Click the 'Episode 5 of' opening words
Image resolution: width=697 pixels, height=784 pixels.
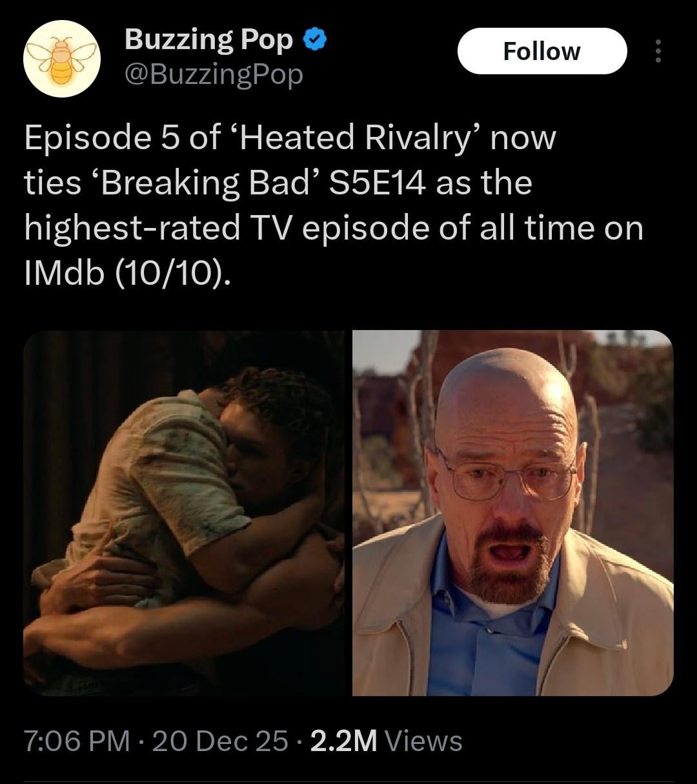121,138
